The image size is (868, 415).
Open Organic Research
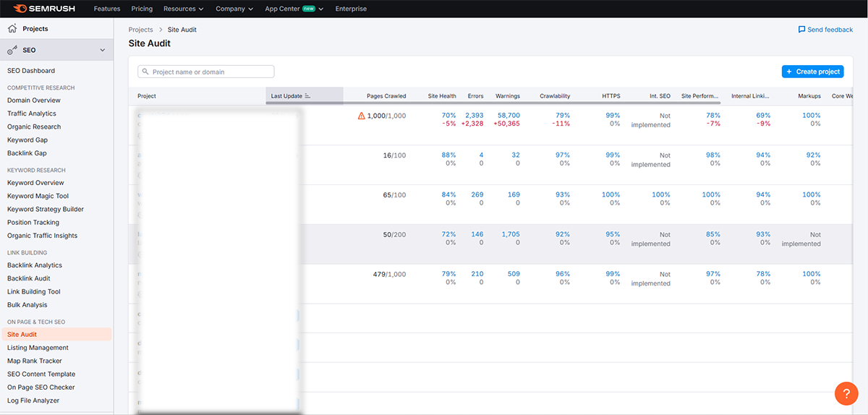pos(34,127)
